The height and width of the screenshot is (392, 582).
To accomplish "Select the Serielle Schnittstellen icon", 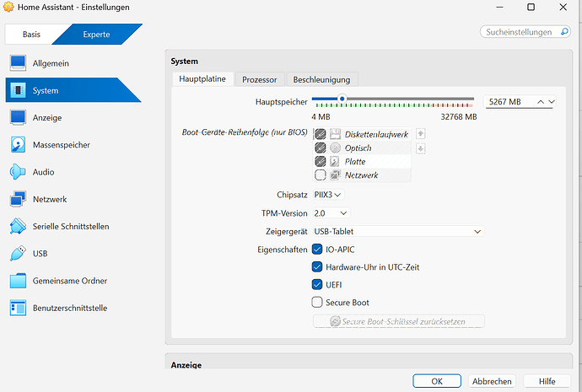I will point(18,226).
